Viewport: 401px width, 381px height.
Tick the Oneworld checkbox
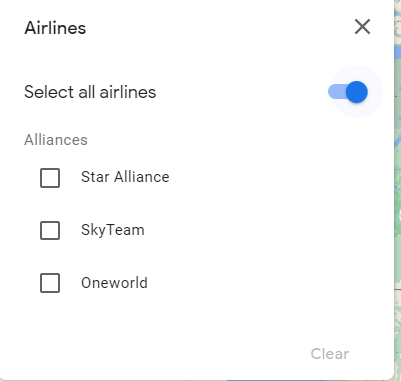(x=50, y=283)
